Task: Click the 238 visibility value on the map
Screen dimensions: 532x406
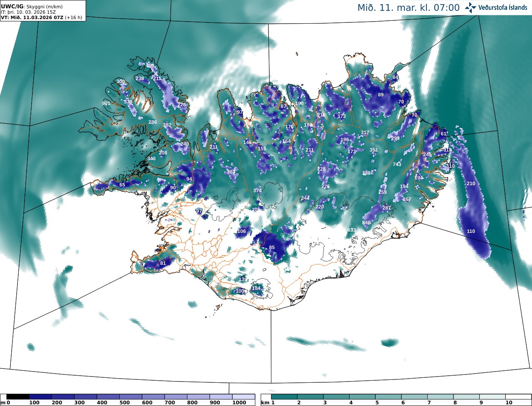Action: [x=140, y=78]
